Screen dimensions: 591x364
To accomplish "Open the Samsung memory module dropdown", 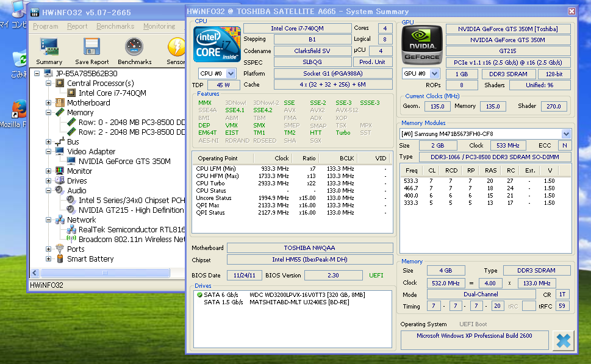I will click(x=566, y=134).
